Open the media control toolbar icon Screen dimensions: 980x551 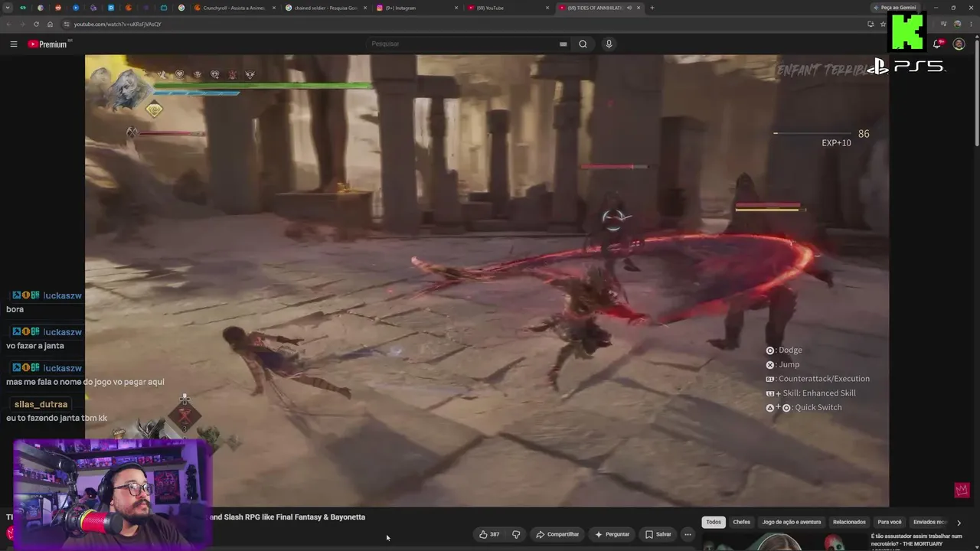(x=944, y=24)
